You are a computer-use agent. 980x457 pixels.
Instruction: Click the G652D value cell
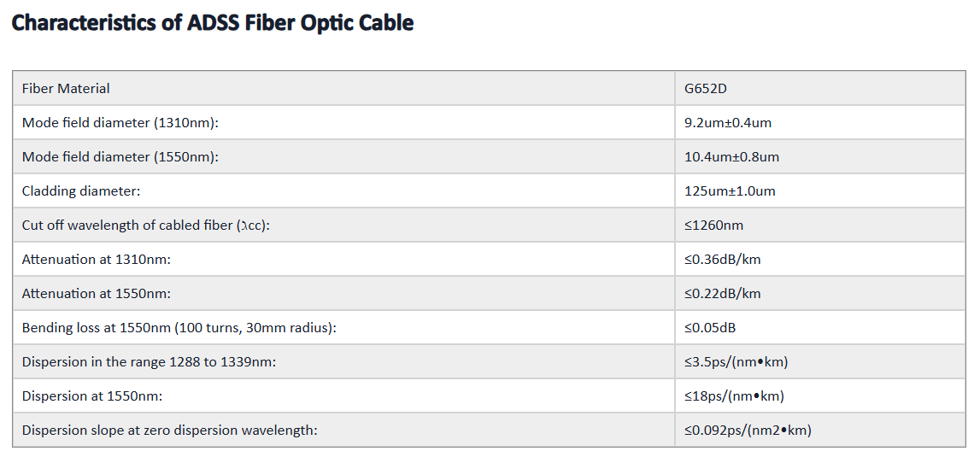click(x=820, y=88)
